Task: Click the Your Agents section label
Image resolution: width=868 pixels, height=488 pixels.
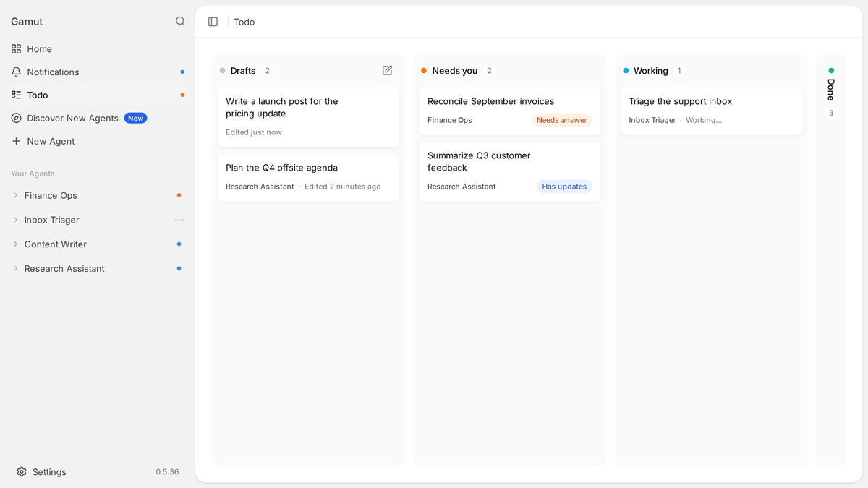Action: pos(33,174)
